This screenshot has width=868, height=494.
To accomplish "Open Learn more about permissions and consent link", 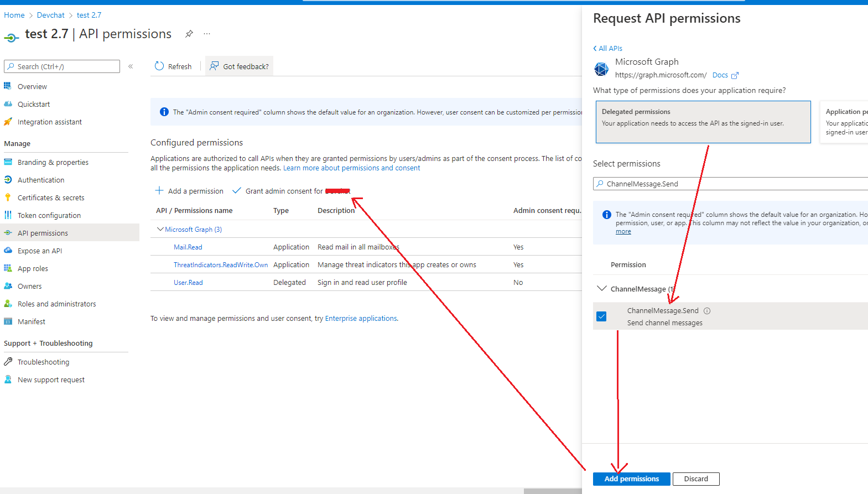I will (351, 168).
